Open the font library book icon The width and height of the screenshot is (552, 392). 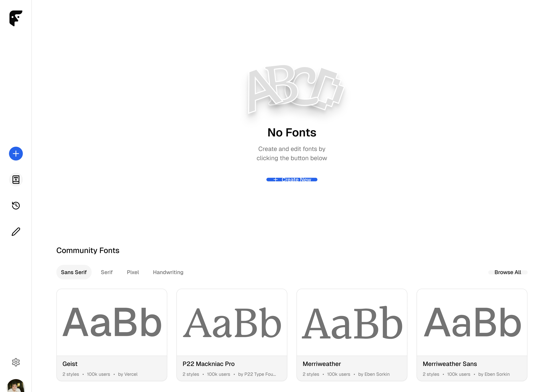[16, 180]
